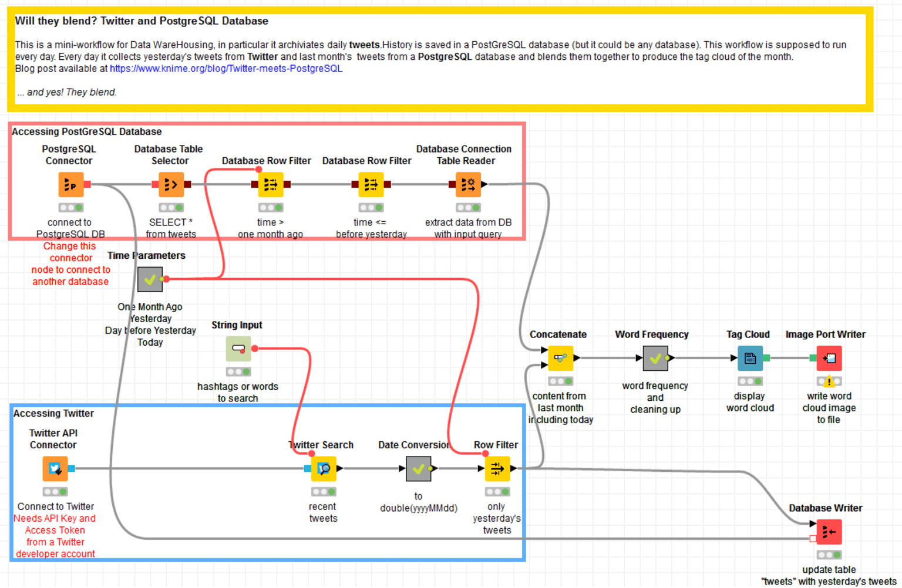
Task: Click the String Input status traffic light
Action: [x=238, y=371]
